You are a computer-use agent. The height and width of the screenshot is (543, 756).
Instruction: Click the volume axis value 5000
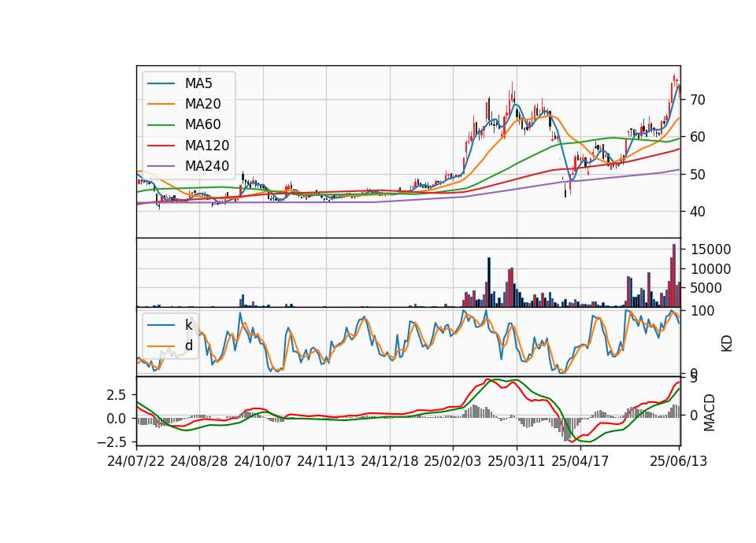[706, 288]
